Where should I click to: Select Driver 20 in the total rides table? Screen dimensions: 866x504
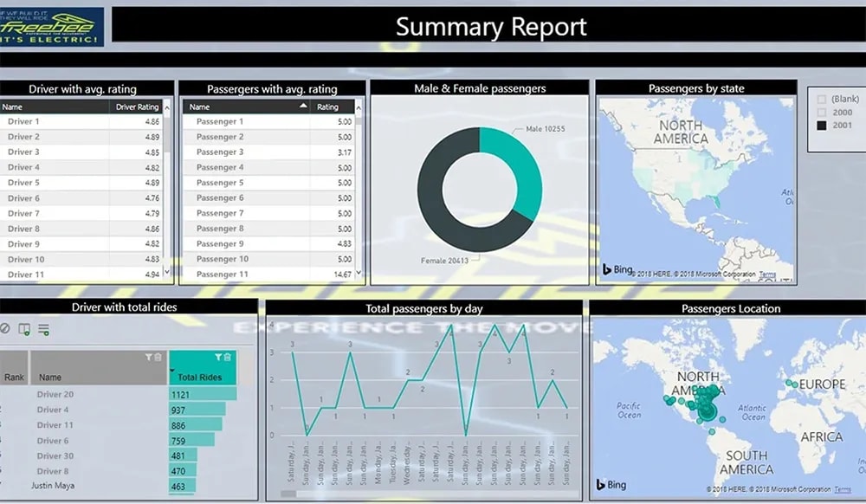(55, 394)
